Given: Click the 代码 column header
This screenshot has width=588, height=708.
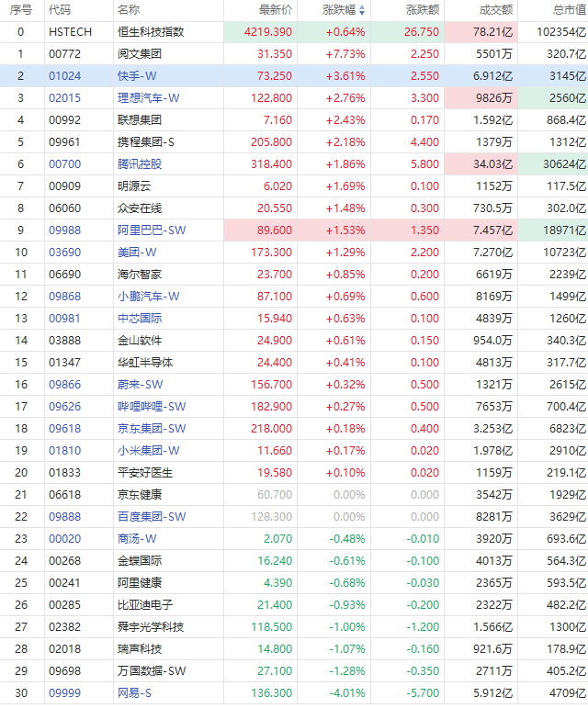Looking at the screenshot, I should (60, 10).
